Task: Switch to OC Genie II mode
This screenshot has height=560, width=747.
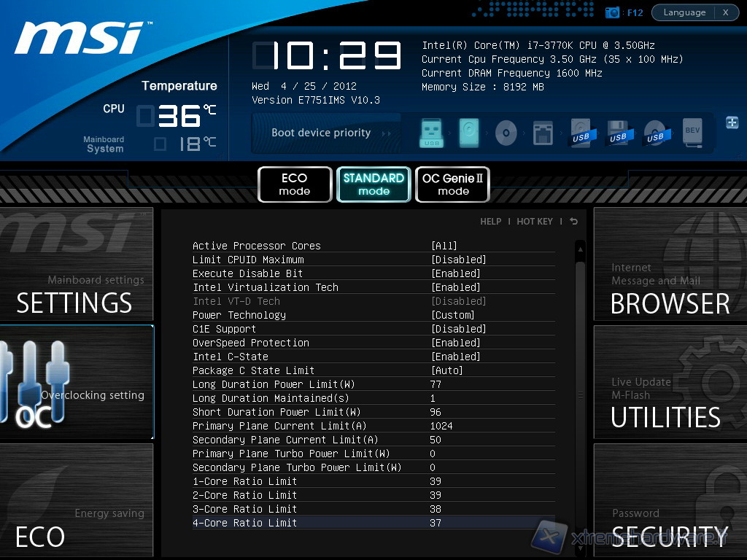Action: pos(452,184)
